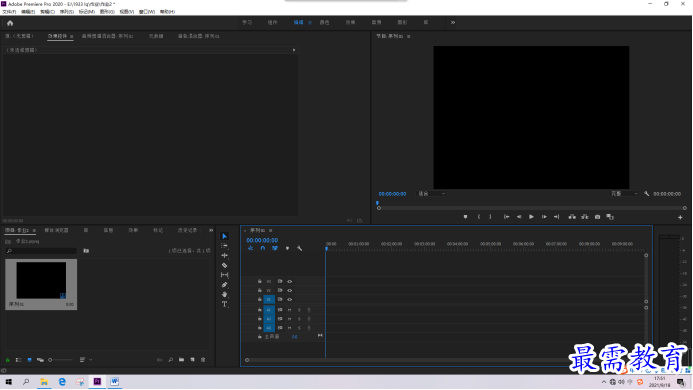Click Mark Out bracket button

(x=490, y=217)
